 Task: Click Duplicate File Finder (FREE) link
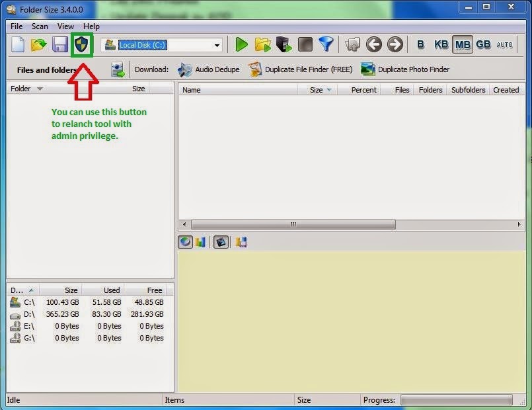pyautogui.click(x=309, y=69)
